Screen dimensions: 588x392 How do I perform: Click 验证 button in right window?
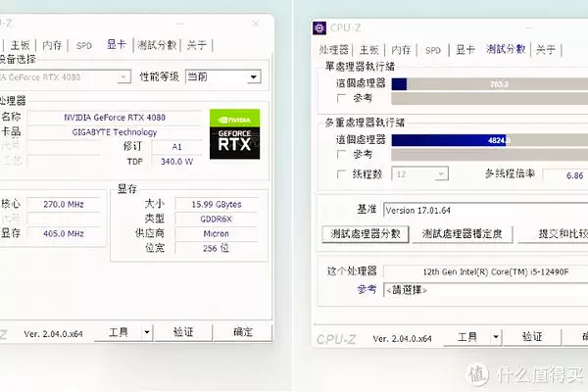point(532,337)
